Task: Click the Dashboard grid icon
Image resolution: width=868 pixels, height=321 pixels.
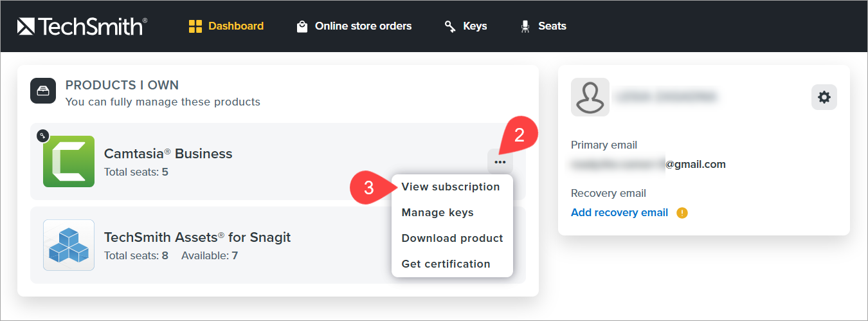Action: click(195, 26)
